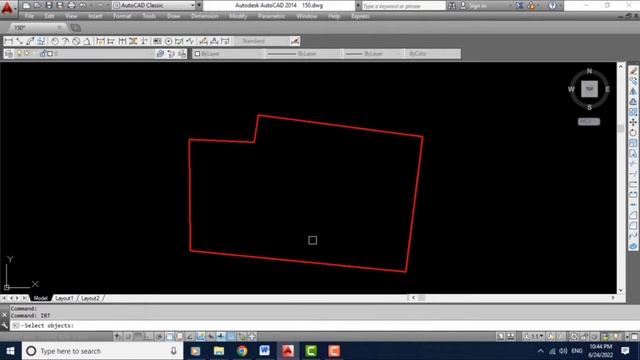Open the Modify menu
This screenshot has height=360, width=640.
click(238, 16)
